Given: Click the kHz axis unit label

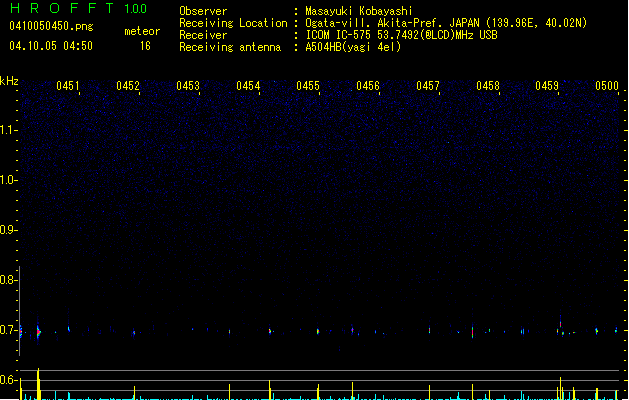Looking at the screenshot, I should point(9,81).
